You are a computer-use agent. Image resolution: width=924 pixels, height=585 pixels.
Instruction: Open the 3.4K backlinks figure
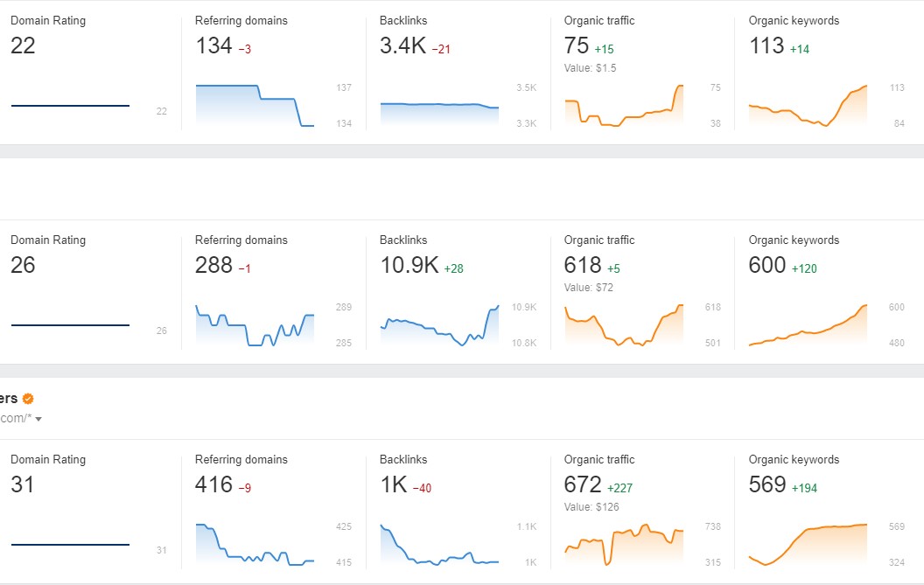pos(403,46)
